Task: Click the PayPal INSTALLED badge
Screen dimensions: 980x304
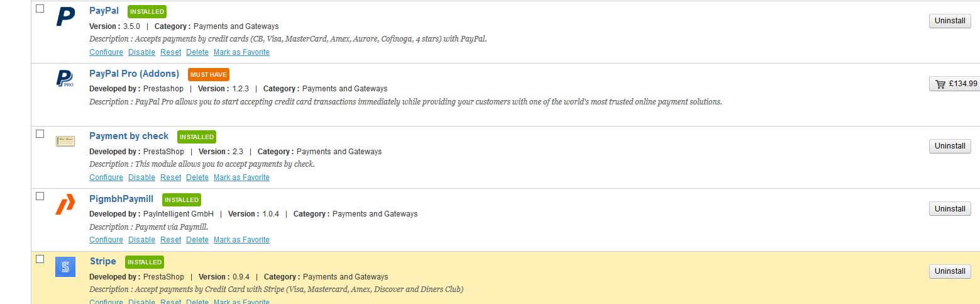Action: pos(147,11)
